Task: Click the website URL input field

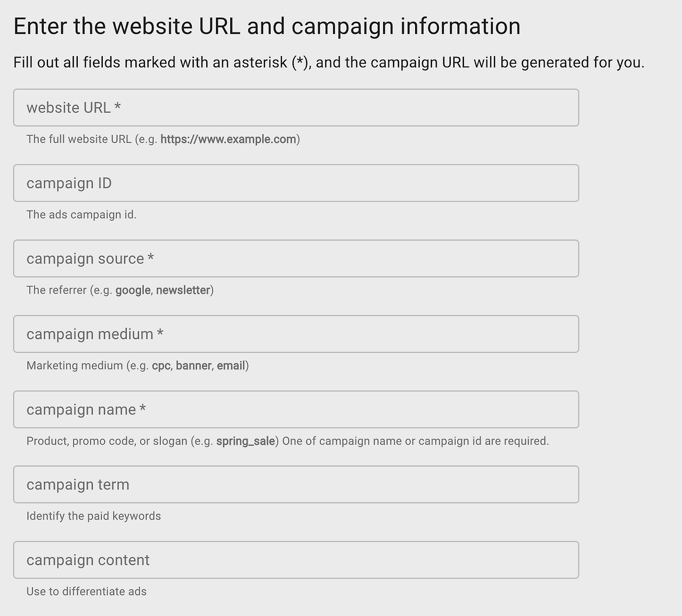Action: [296, 108]
